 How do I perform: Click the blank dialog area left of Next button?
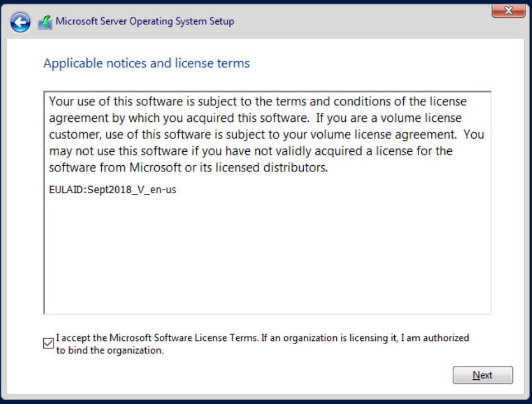(x=281, y=375)
